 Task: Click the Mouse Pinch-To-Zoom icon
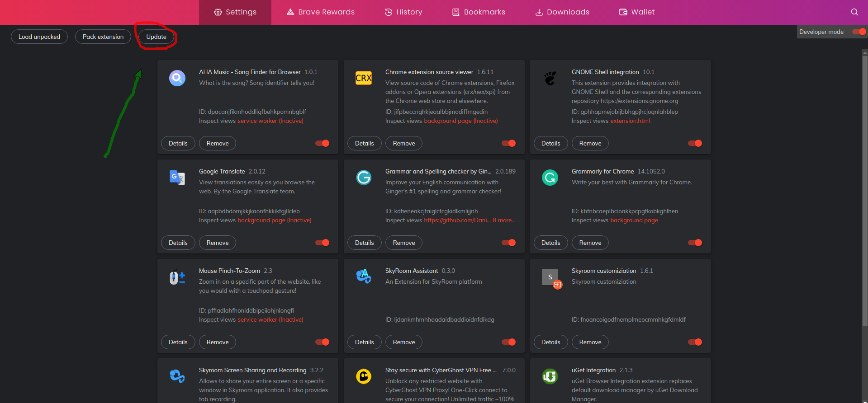pyautogui.click(x=177, y=277)
